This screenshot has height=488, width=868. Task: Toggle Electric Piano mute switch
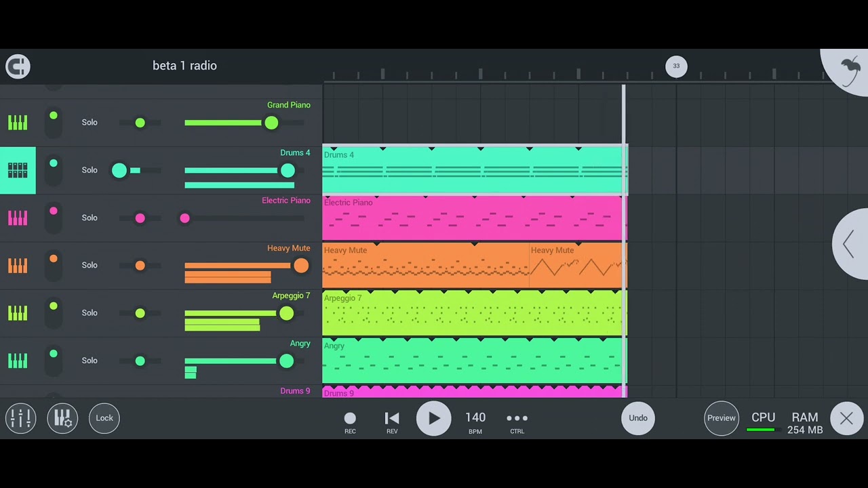coord(54,218)
